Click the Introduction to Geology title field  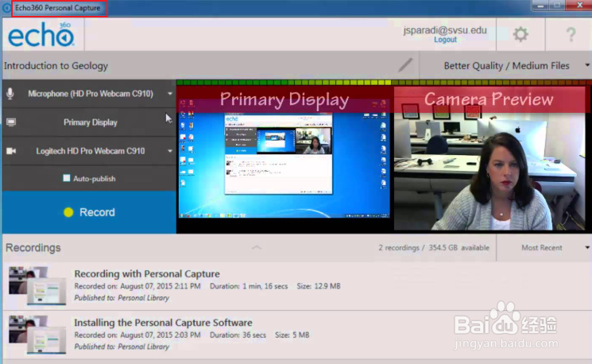click(56, 66)
